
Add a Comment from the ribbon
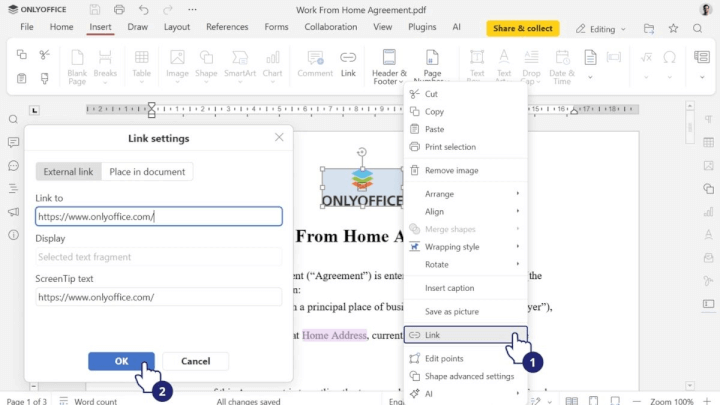315,63
